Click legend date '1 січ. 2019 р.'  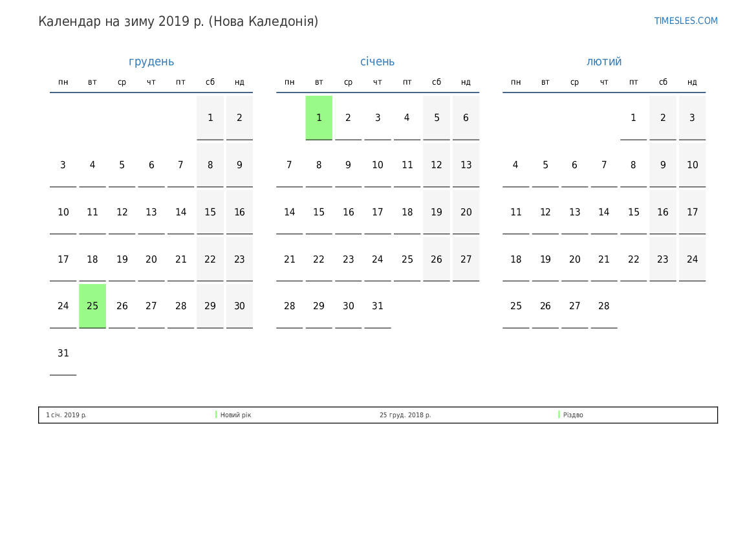66,415
